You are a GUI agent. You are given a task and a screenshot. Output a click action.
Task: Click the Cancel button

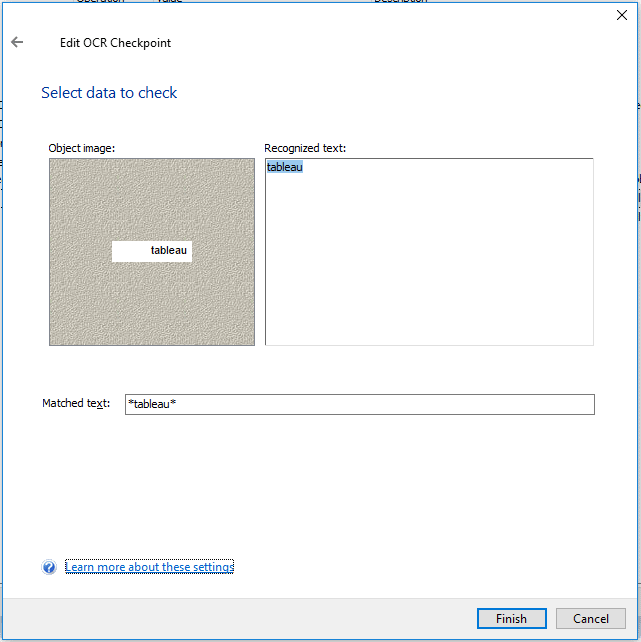click(x=591, y=618)
